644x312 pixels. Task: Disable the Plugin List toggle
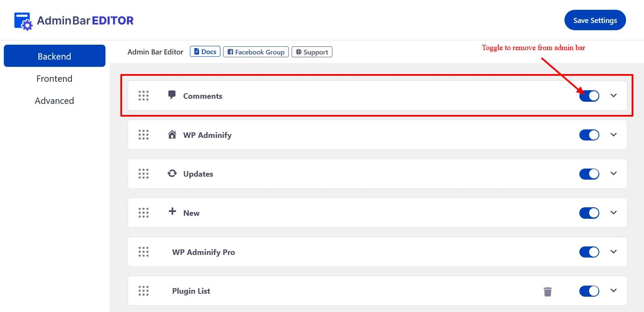click(x=589, y=291)
